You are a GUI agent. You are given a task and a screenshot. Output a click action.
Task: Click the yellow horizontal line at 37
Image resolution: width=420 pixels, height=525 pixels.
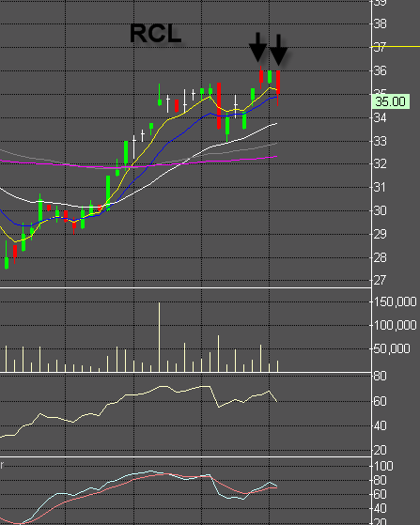click(x=396, y=47)
